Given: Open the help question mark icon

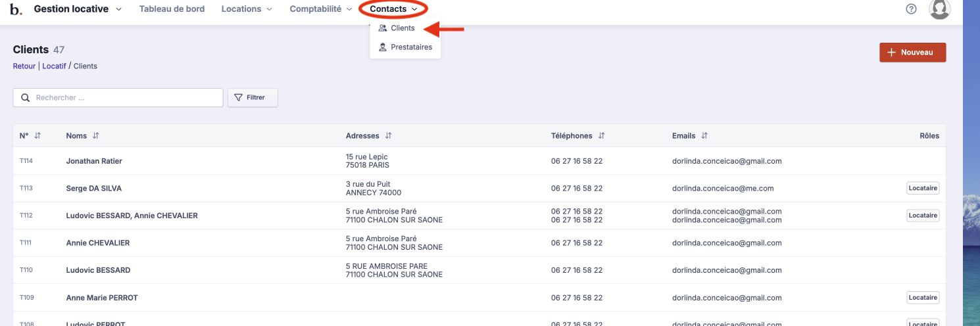Looking at the screenshot, I should pos(911,9).
